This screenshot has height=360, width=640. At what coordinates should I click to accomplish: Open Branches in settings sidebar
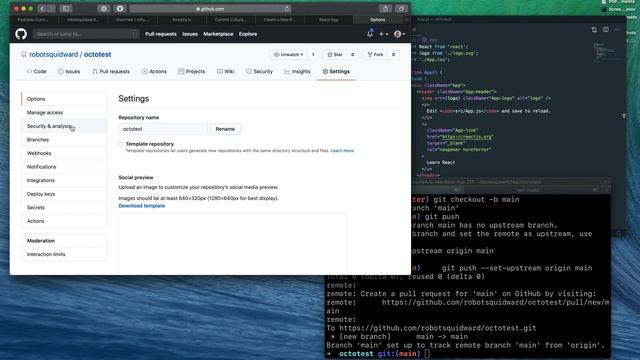coord(64,140)
